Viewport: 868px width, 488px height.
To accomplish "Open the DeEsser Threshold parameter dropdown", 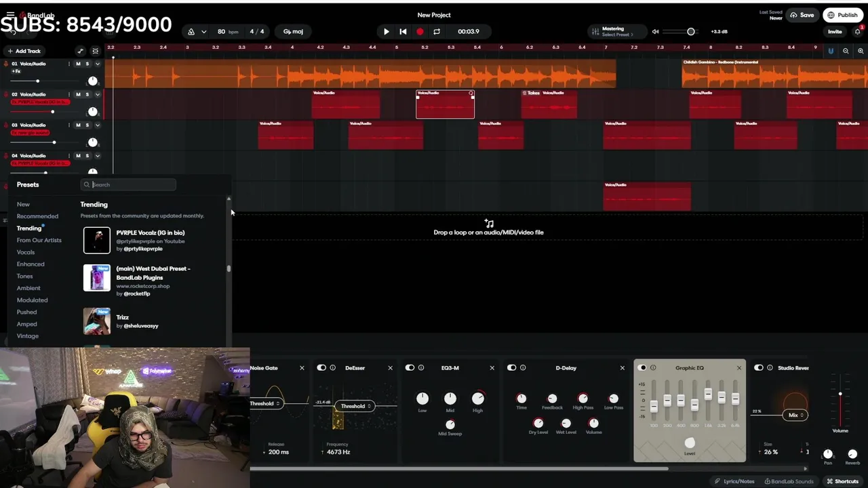I will coord(356,406).
